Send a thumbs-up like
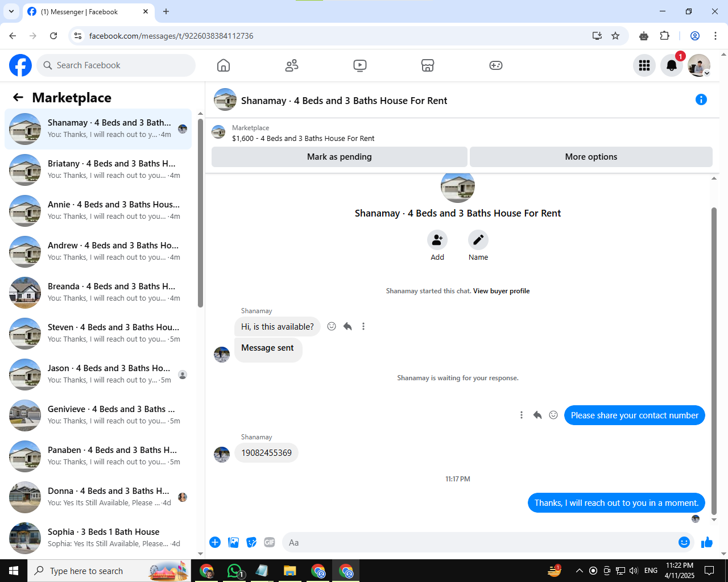The width and height of the screenshot is (728, 582). [x=707, y=542]
